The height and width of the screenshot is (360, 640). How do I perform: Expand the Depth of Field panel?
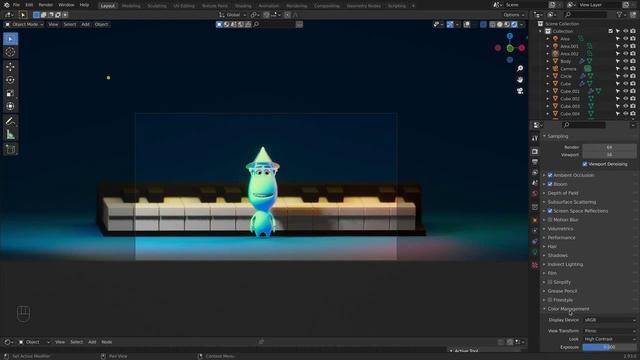pos(562,193)
